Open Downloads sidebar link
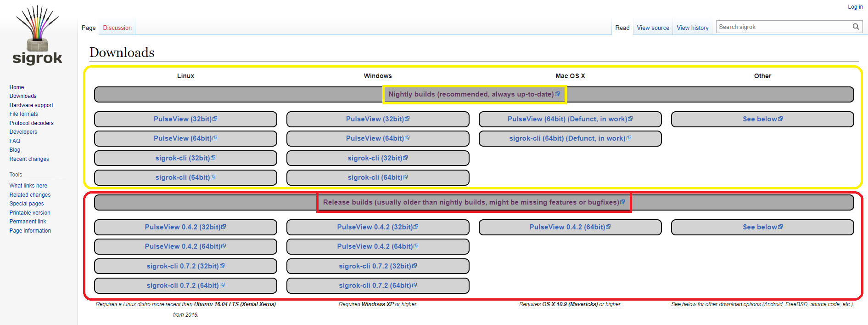This screenshot has height=325, width=868. 23,96
